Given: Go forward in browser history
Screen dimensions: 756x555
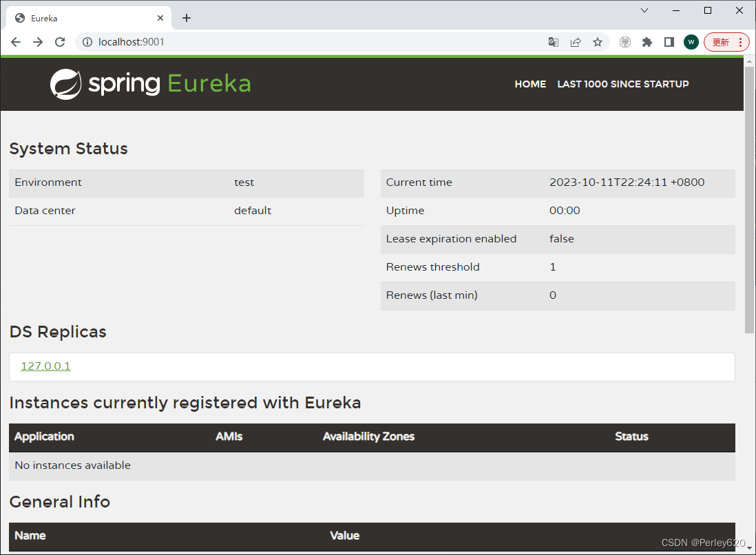Looking at the screenshot, I should (38, 42).
